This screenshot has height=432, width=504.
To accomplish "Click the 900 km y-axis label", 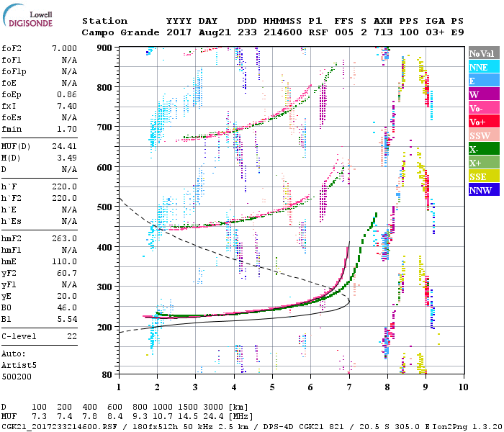I will [104, 48].
